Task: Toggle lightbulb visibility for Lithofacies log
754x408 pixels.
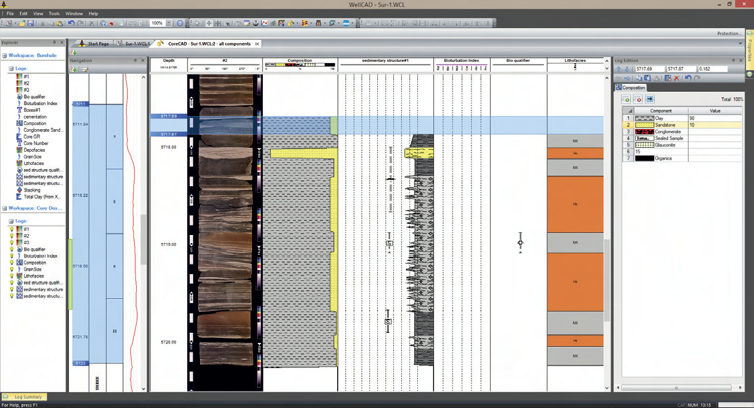Action: tap(12, 276)
